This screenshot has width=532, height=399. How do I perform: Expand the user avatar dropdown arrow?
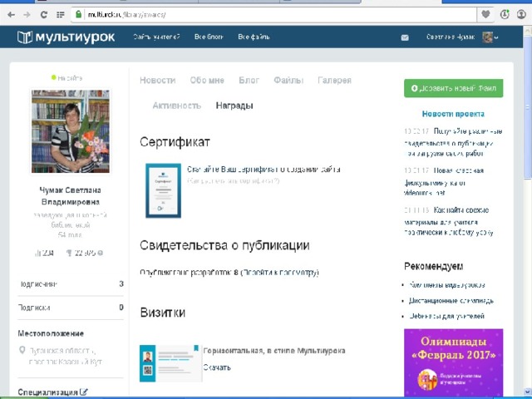click(496, 37)
